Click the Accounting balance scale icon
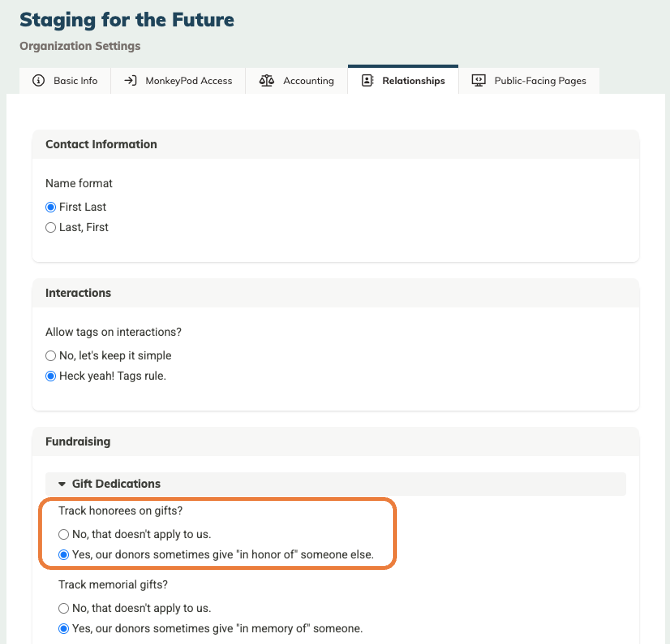 tap(266, 81)
